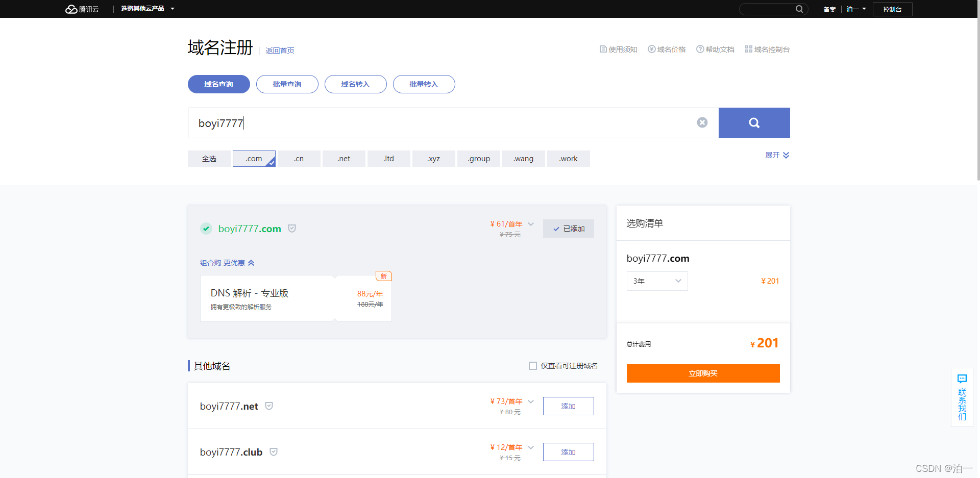The width and height of the screenshot is (980, 478).
Task: Switch to 批量查询 tab
Action: pyautogui.click(x=287, y=84)
